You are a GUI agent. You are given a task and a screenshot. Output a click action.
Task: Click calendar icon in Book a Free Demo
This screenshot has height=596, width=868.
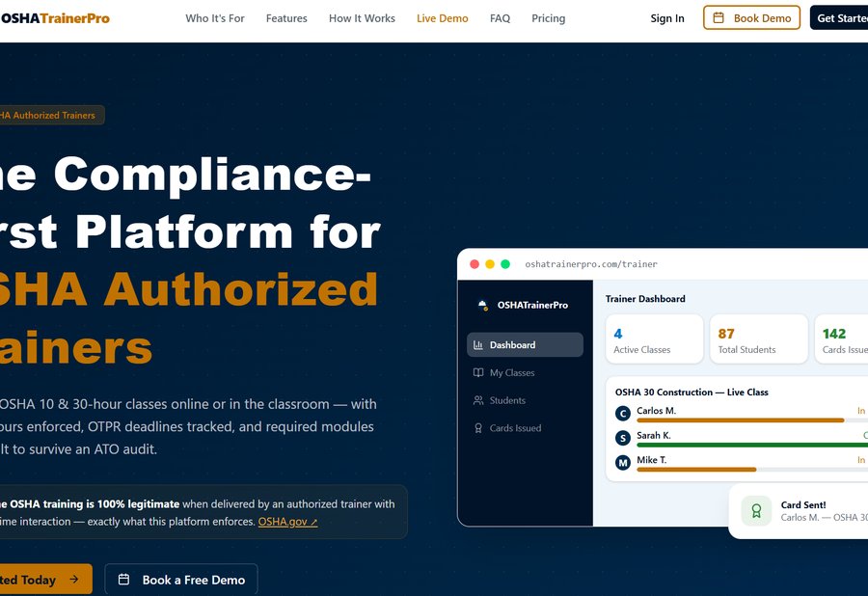pos(124,580)
